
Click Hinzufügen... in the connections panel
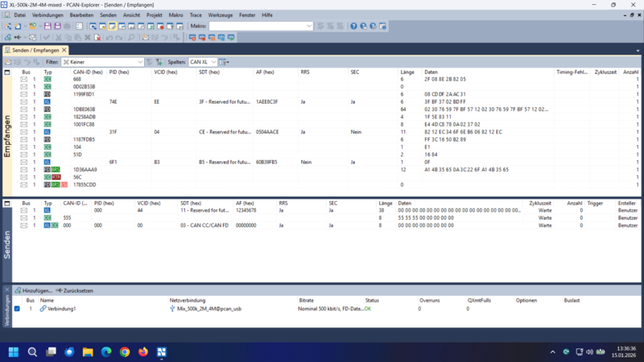click(x=34, y=290)
